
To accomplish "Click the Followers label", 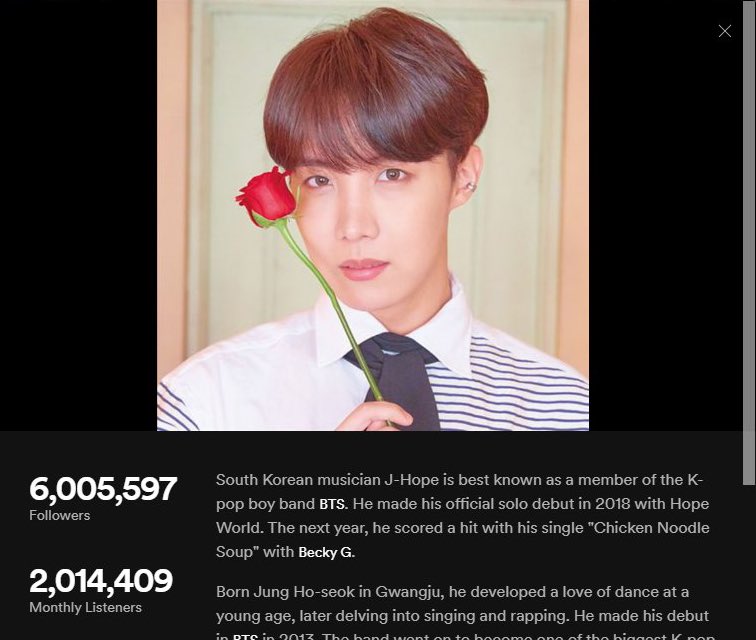I will (60, 516).
